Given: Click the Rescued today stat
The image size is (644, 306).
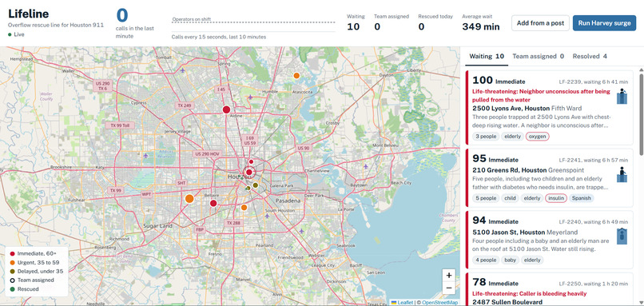Looking at the screenshot, I should tap(435, 23).
